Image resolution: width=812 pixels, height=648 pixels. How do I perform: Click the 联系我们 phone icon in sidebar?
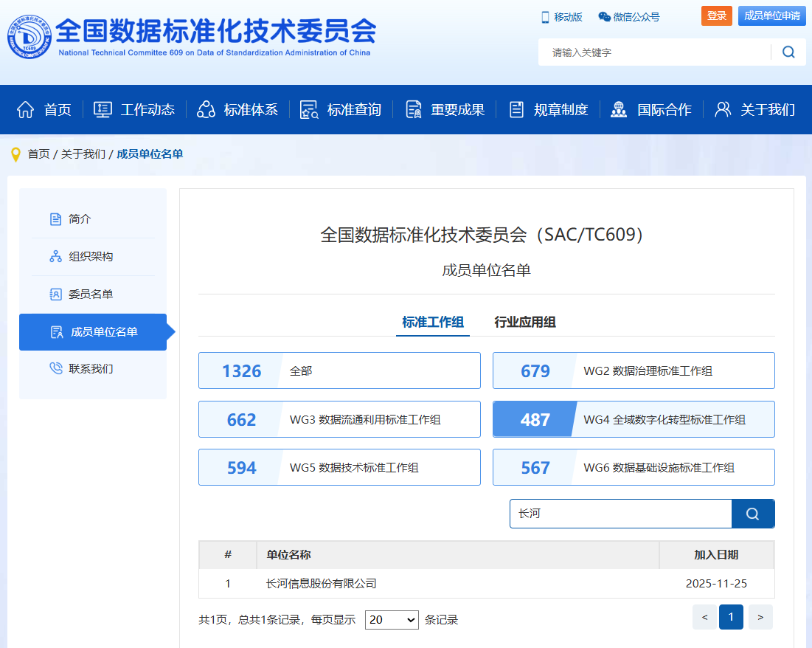(55, 368)
